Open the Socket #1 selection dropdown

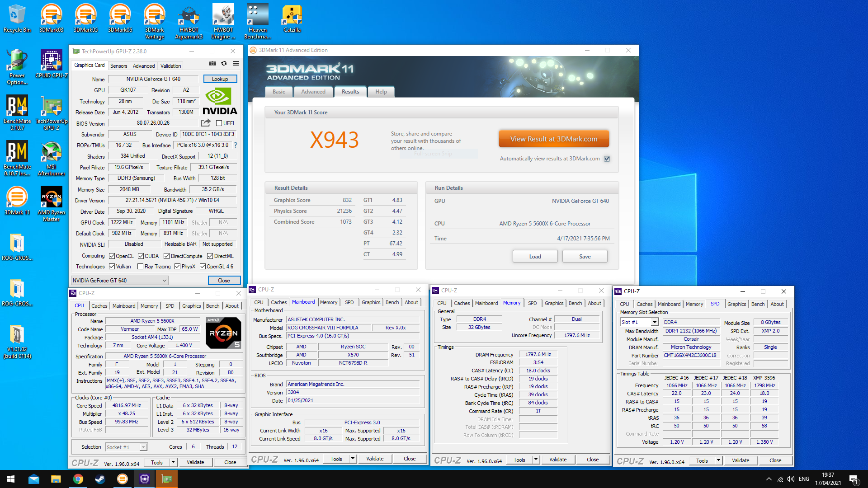127,447
